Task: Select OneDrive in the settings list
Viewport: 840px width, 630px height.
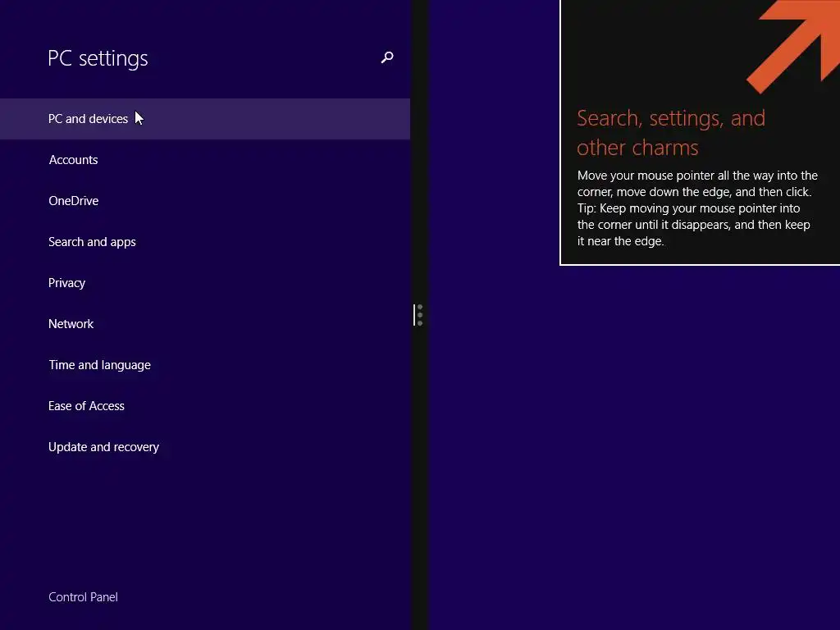Action: pyautogui.click(x=205, y=201)
